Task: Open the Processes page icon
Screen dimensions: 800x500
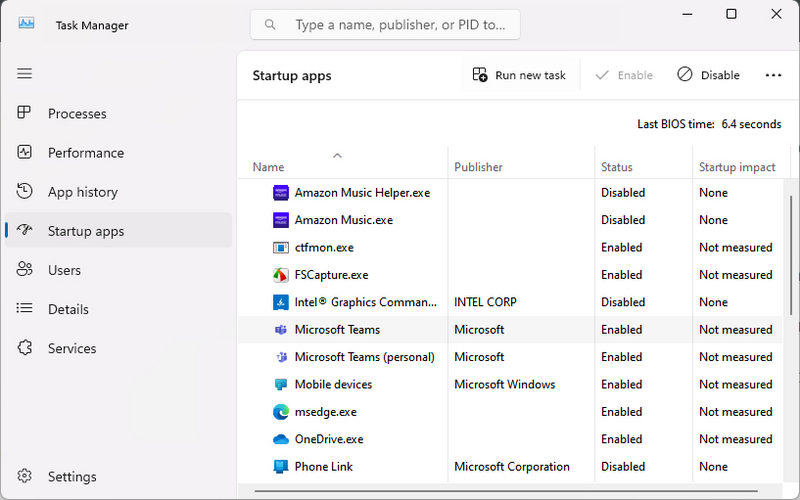Action: [x=24, y=112]
